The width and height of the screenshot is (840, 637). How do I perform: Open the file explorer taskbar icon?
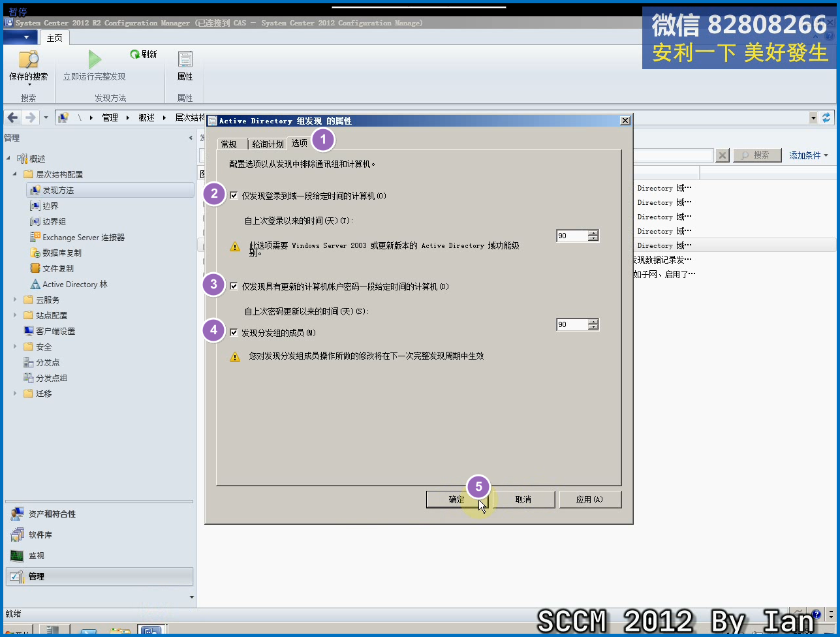pyautogui.click(x=119, y=631)
